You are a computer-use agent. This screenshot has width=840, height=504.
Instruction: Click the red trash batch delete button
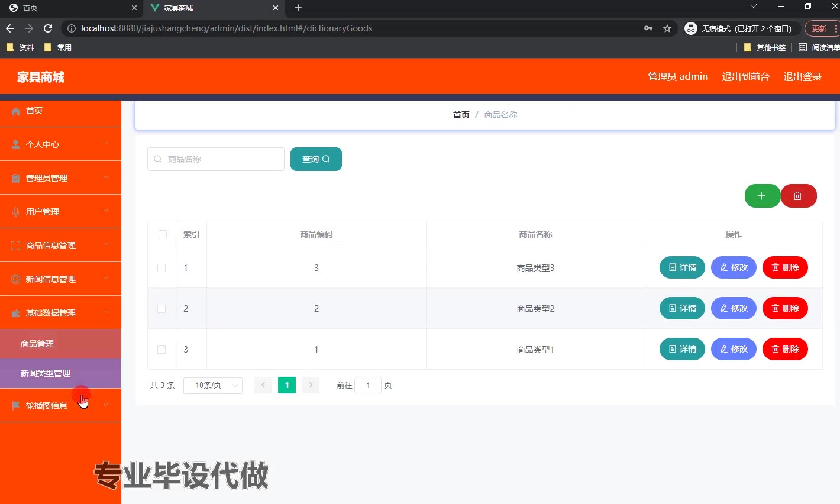click(799, 196)
